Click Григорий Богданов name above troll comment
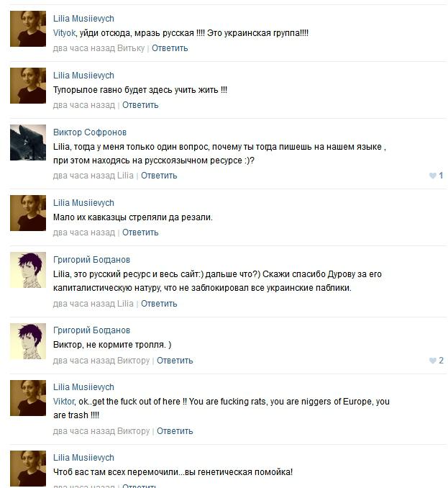This screenshot has height=488, width=448. [x=92, y=330]
